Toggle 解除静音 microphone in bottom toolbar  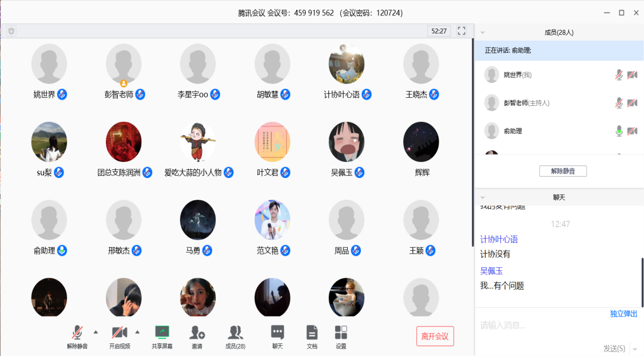pos(77,333)
